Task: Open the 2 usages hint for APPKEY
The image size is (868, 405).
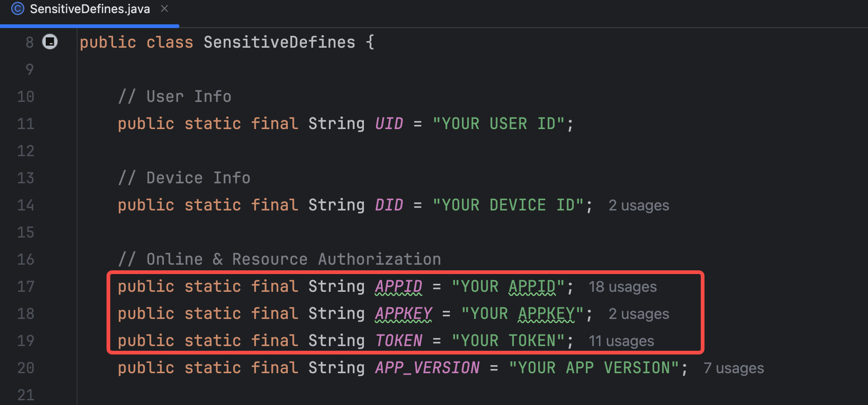Action: 639,314
